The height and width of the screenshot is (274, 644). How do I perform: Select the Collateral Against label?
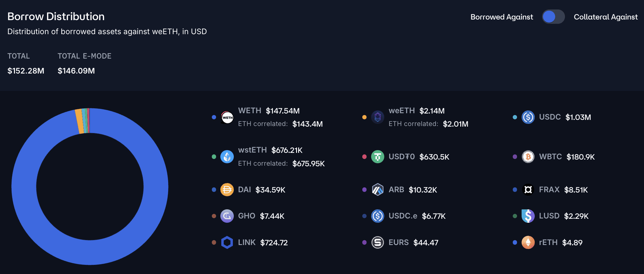(x=606, y=17)
